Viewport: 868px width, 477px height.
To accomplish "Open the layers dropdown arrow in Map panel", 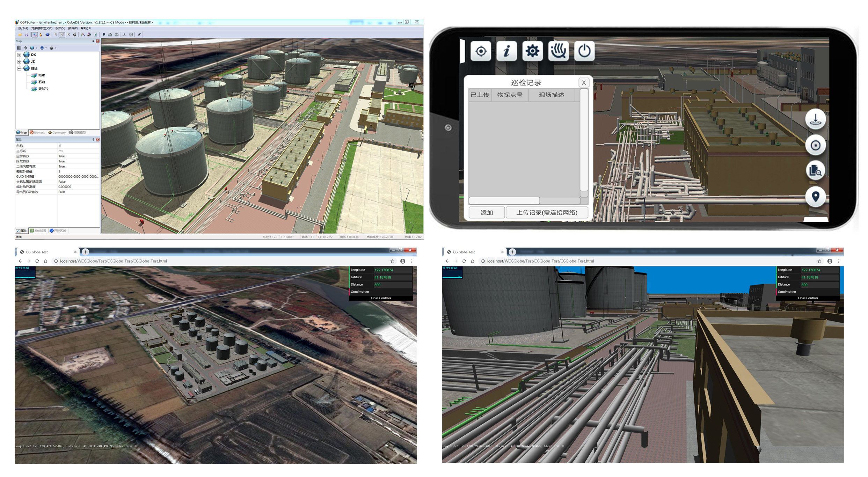I will (x=46, y=48).
